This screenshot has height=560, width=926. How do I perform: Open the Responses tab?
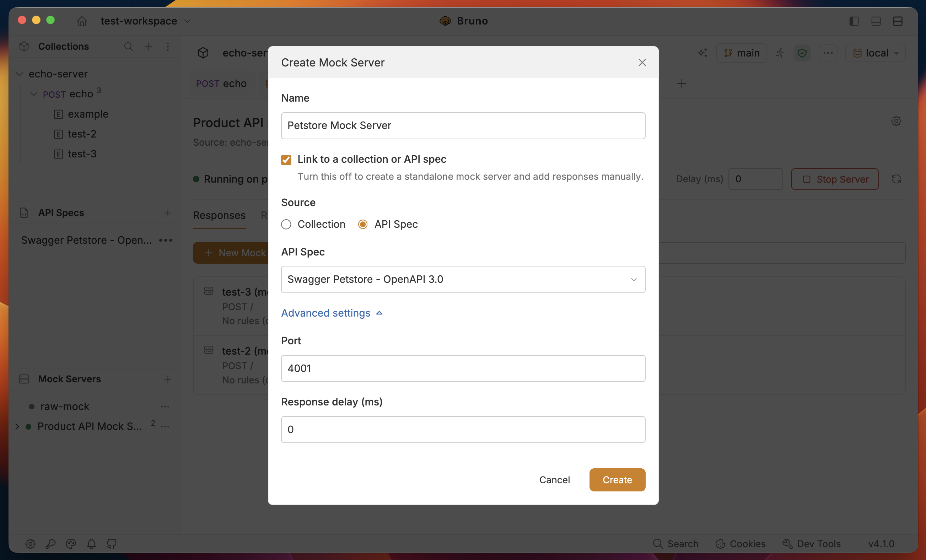click(x=219, y=215)
